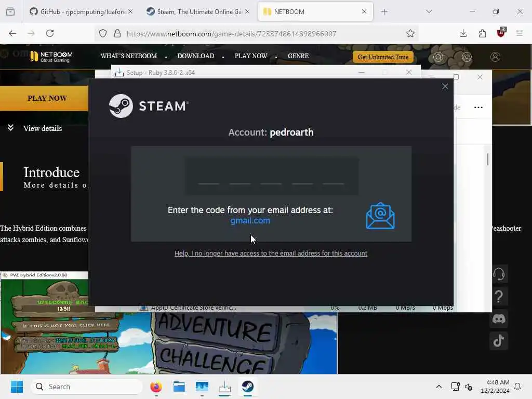Open the Windows Start menu
532x399 pixels.
point(17,387)
